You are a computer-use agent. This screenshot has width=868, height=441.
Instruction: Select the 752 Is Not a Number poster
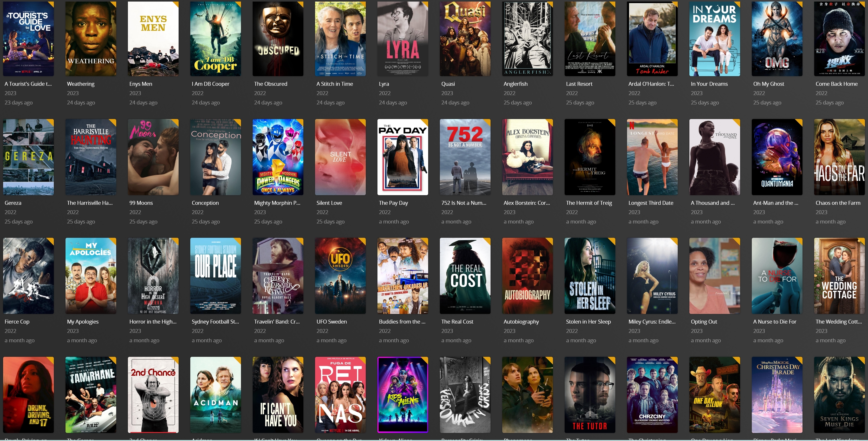(465, 157)
